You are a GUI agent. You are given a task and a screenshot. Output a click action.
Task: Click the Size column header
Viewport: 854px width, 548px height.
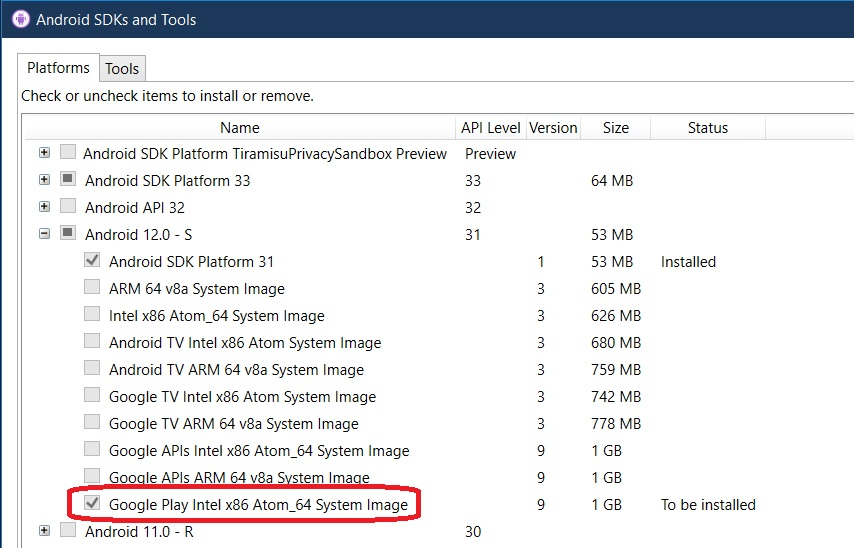615,127
